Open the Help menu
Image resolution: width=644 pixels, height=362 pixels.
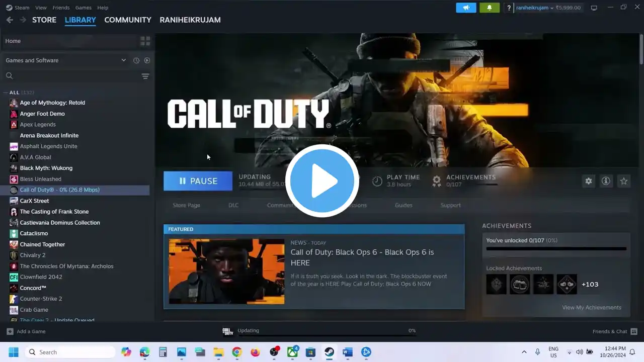point(103,8)
